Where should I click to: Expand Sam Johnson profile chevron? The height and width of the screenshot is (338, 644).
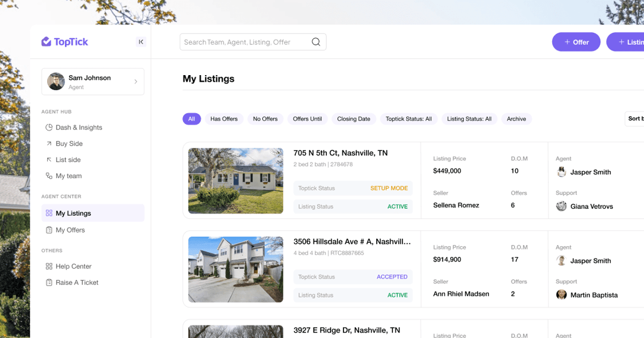pyautogui.click(x=135, y=82)
